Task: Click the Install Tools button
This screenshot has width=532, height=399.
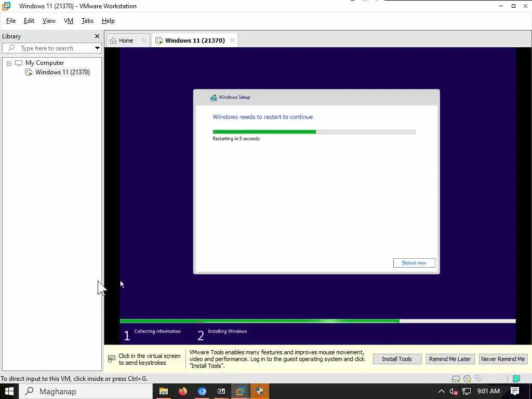Action: click(397, 359)
